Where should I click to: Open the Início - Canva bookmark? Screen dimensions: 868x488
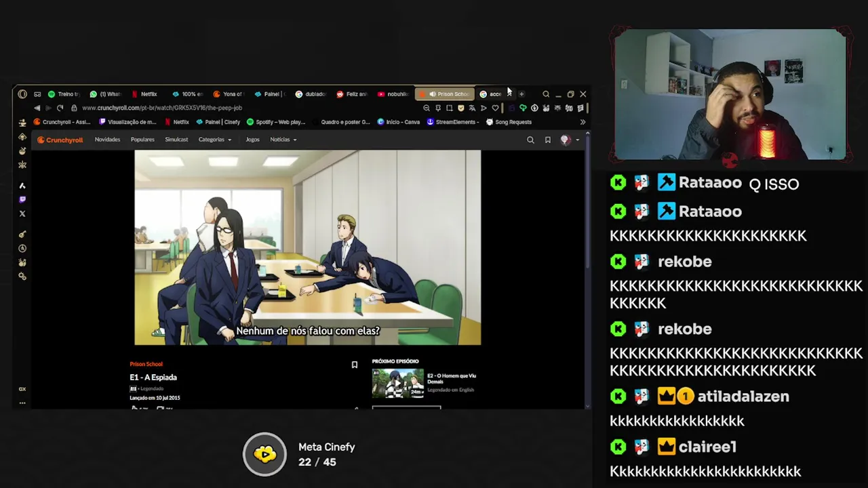tap(399, 122)
